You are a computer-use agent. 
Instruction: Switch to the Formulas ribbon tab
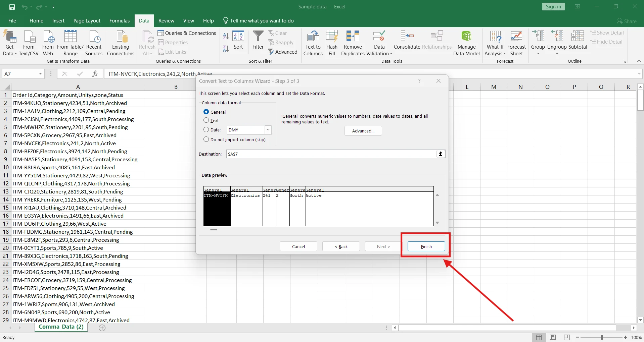[120, 20]
